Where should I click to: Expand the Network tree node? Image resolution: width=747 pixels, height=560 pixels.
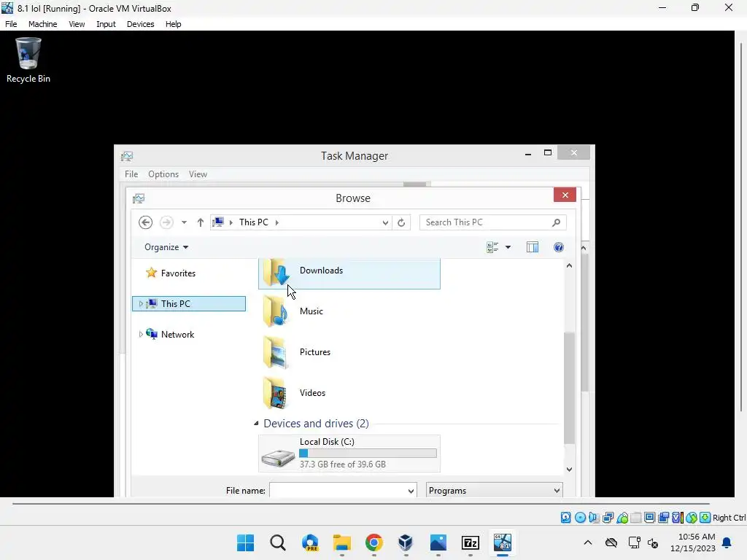coord(141,334)
